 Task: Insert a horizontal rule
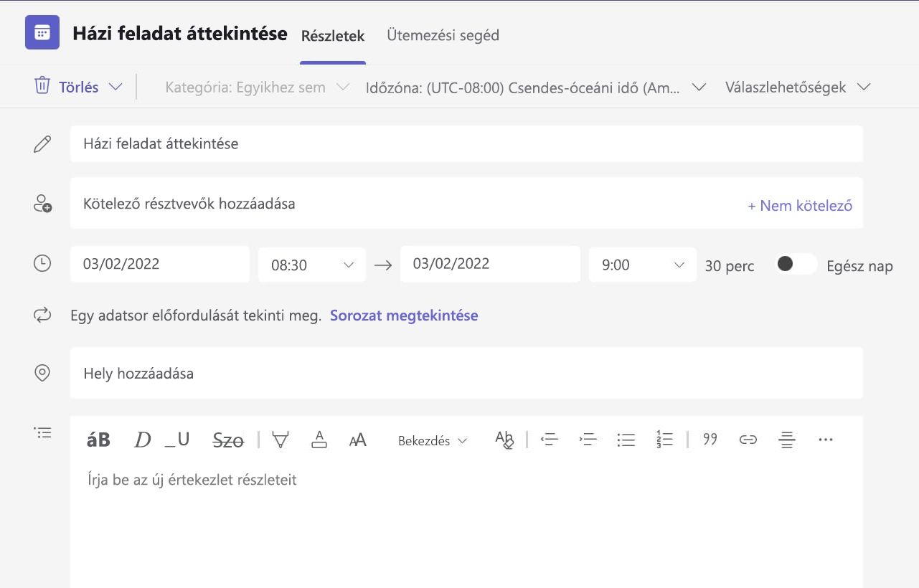click(787, 440)
